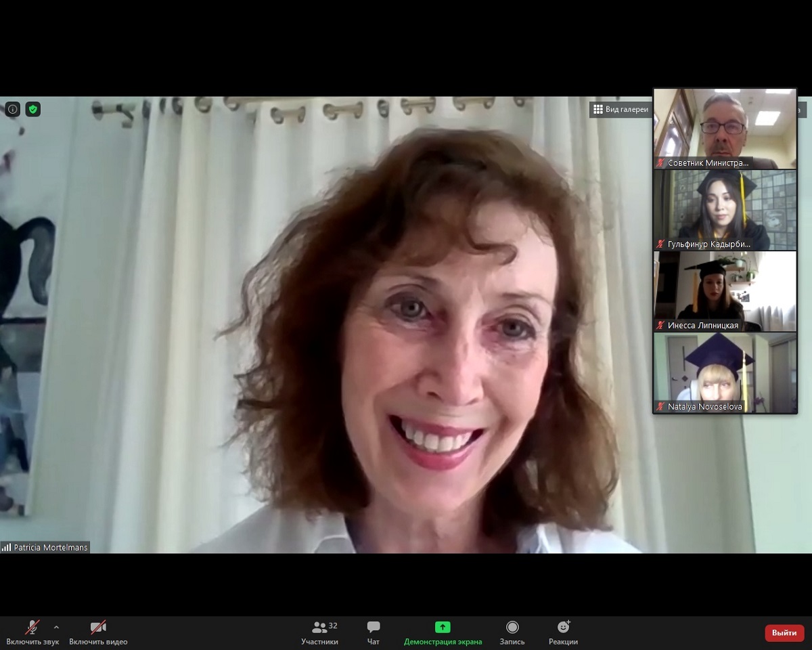The width and height of the screenshot is (812, 650).
Task: Start recording with Запись button
Action: (x=512, y=632)
